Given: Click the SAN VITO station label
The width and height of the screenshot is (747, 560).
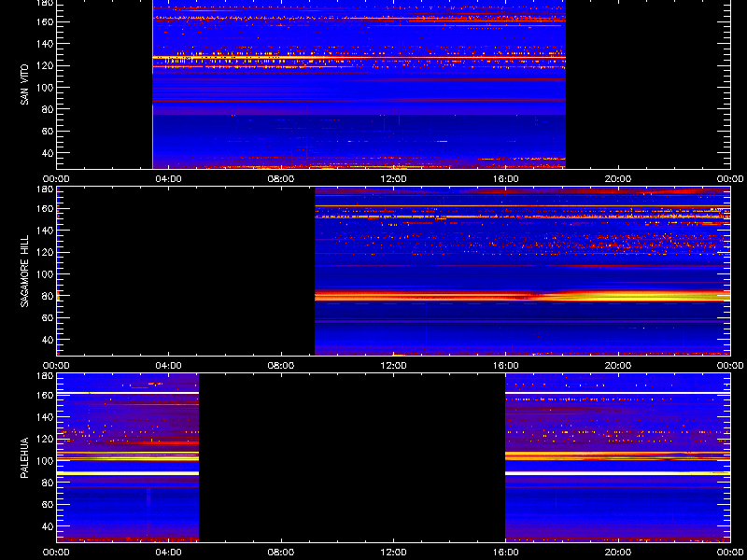Looking at the screenshot, I should 25,85.
